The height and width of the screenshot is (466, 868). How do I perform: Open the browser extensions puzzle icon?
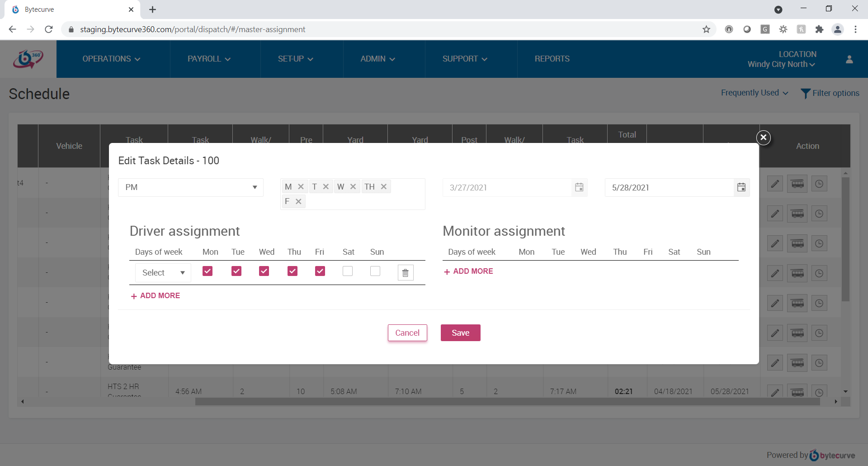point(819,29)
